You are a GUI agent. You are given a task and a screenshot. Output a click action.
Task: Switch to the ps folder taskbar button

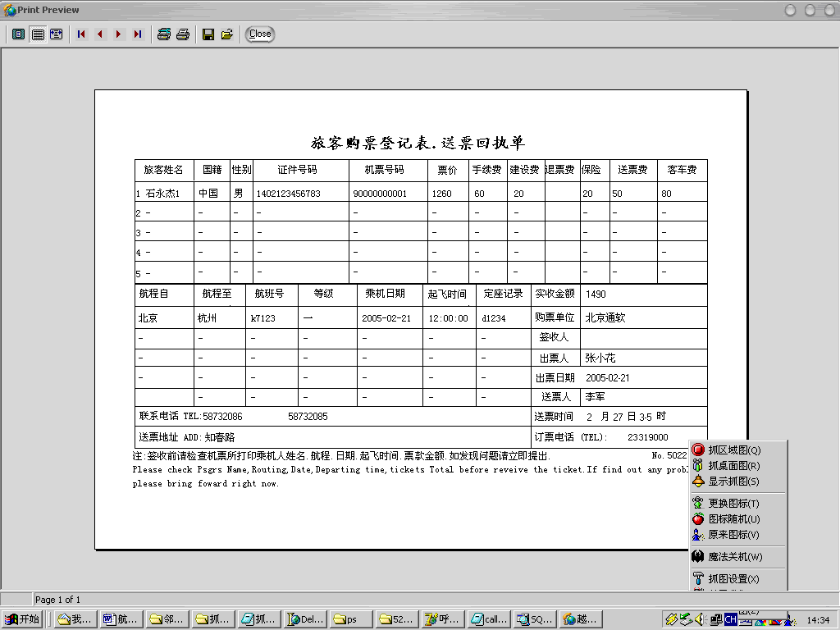351,619
